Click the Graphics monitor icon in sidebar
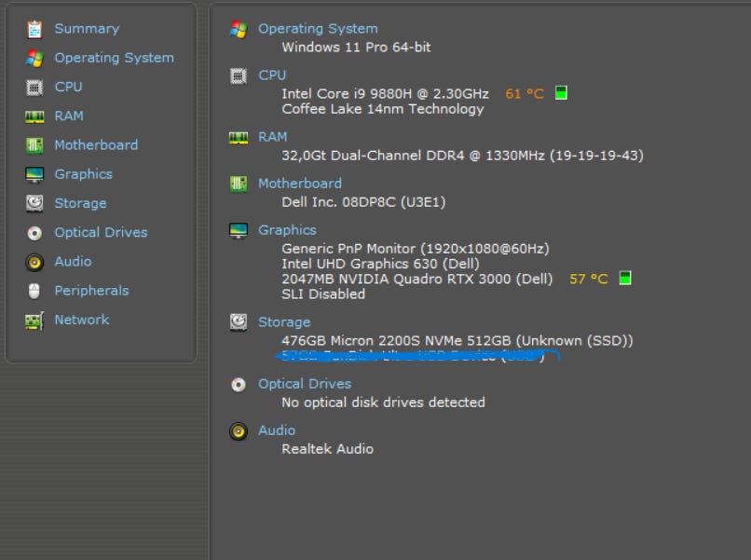 click(x=34, y=174)
